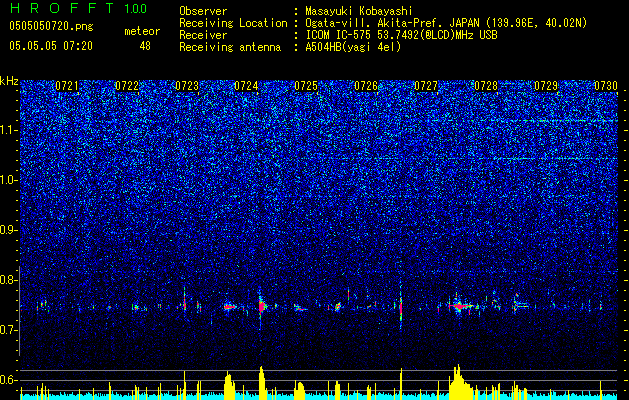This screenshot has height=400, width=629.
Task: Click the kHz axis unit label
Action: [9, 81]
